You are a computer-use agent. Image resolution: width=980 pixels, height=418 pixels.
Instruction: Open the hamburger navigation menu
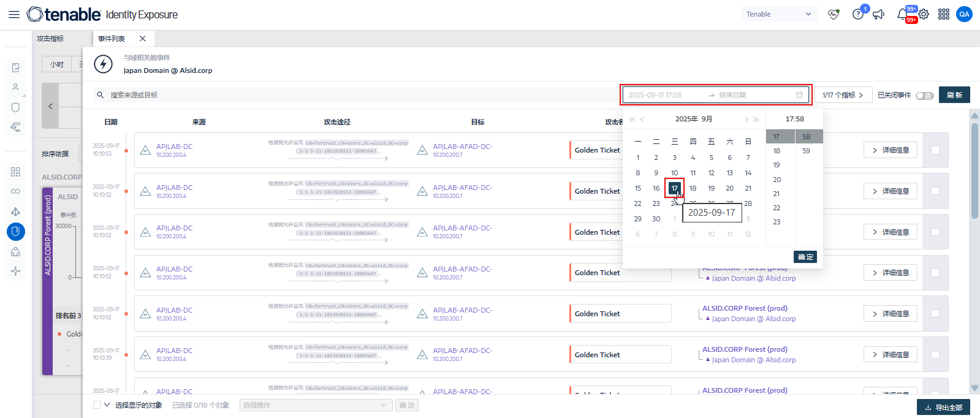coord(13,14)
